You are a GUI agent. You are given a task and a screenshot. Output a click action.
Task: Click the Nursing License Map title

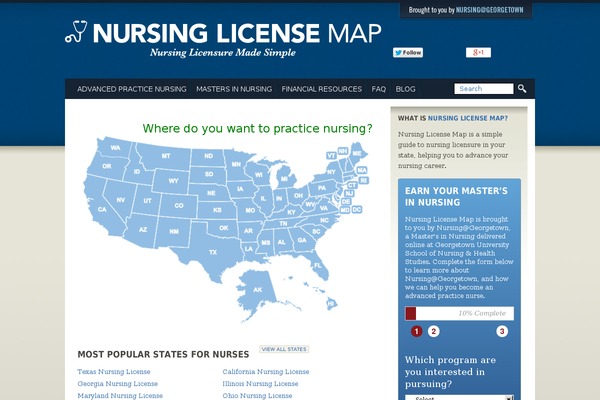coord(237,33)
